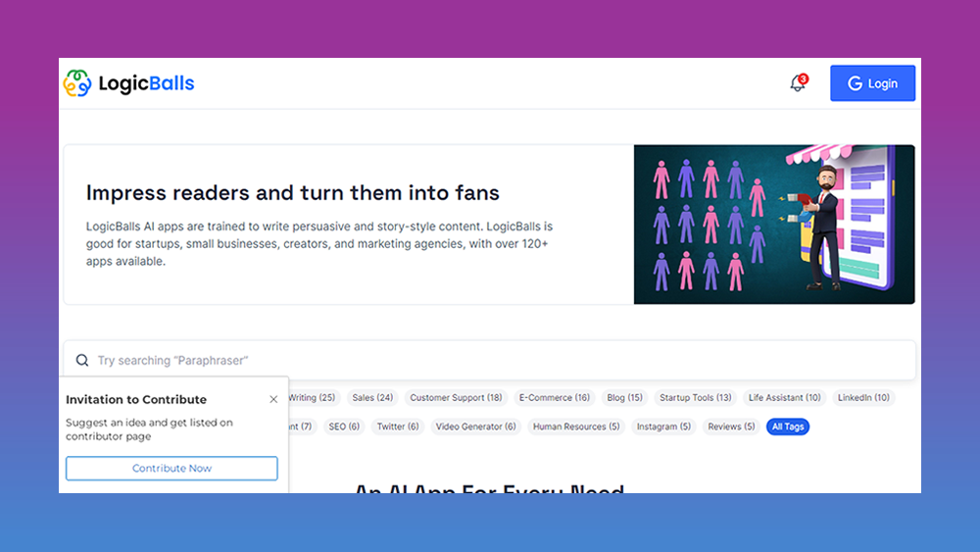This screenshot has width=980, height=552.
Task: Close the Invitation to Contribute popup
Action: pos(273,399)
